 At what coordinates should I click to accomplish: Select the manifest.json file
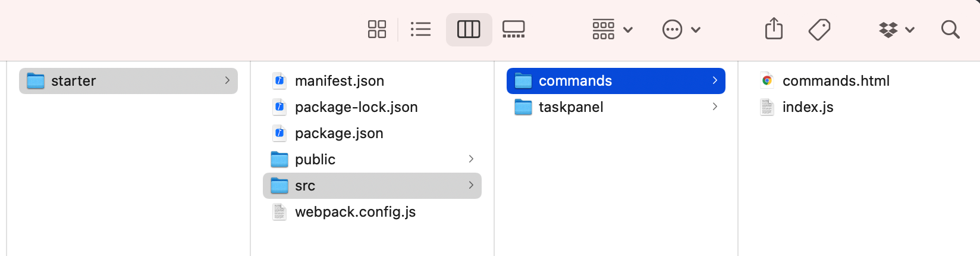tap(339, 81)
